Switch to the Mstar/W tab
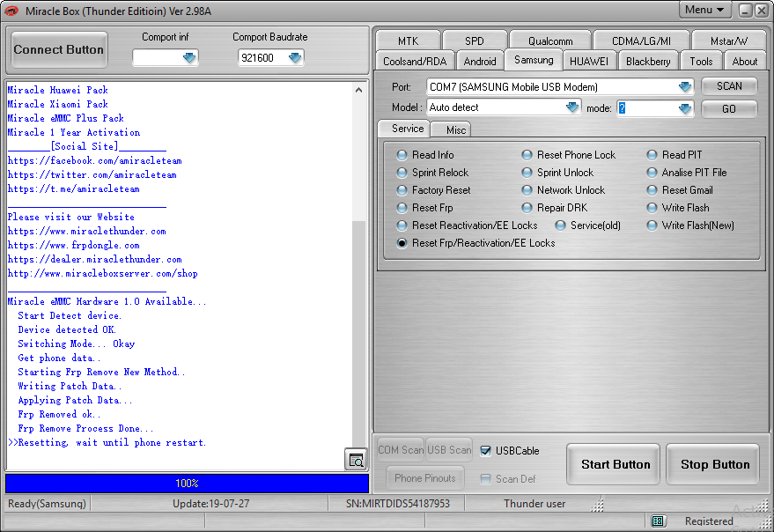 point(728,41)
